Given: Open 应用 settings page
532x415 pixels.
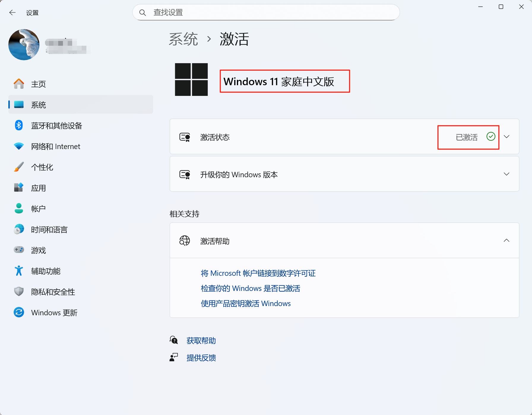Looking at the screenshot, I should tap(81, 188).
